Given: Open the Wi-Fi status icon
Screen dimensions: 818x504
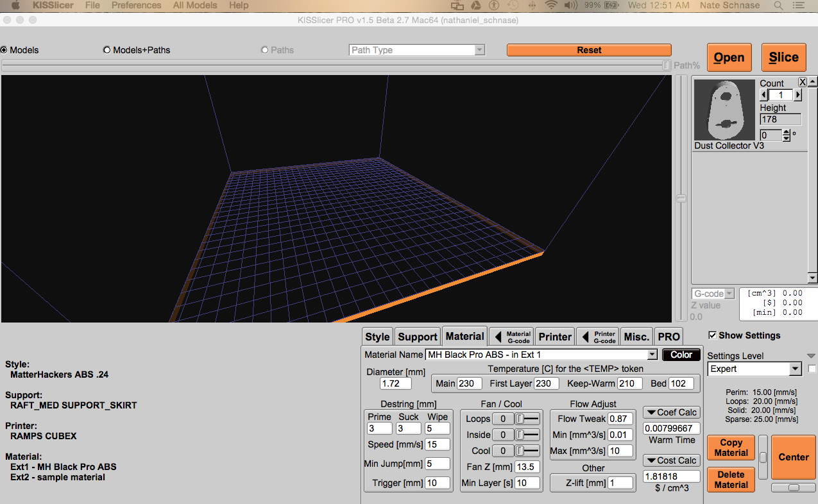Looking at the screenshot, I should (551, 5).
